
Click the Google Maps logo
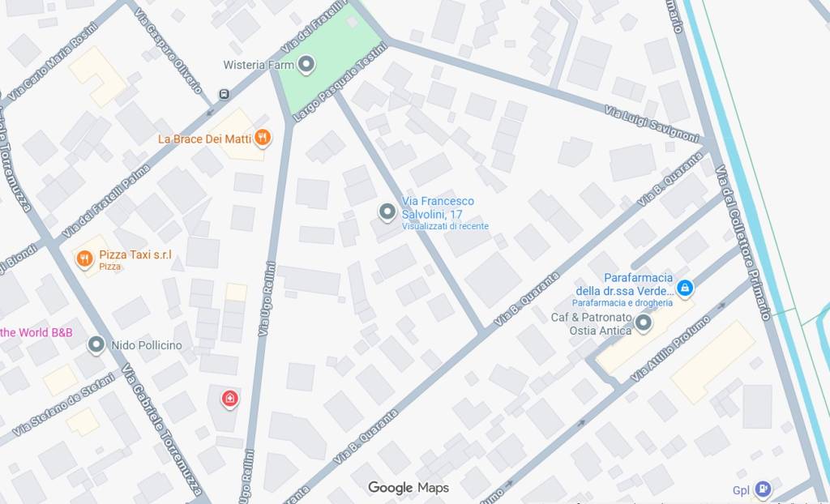tap(409, 488)
